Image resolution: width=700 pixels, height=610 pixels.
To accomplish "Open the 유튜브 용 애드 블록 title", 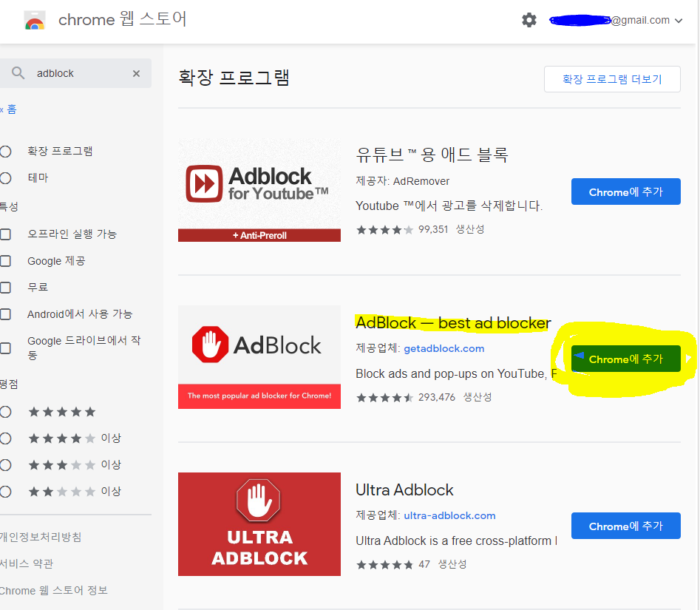I will [x=432, y=155].
